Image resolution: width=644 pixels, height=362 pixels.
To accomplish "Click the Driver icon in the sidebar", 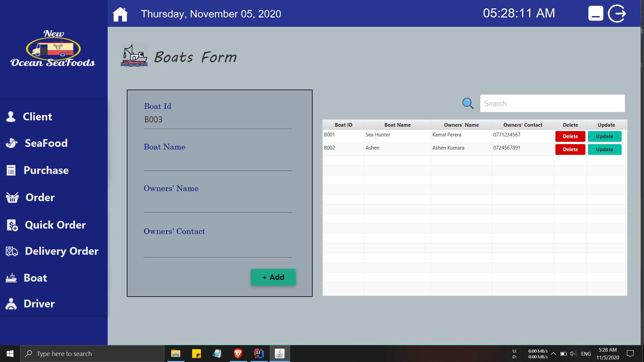I will click(11, 304).
